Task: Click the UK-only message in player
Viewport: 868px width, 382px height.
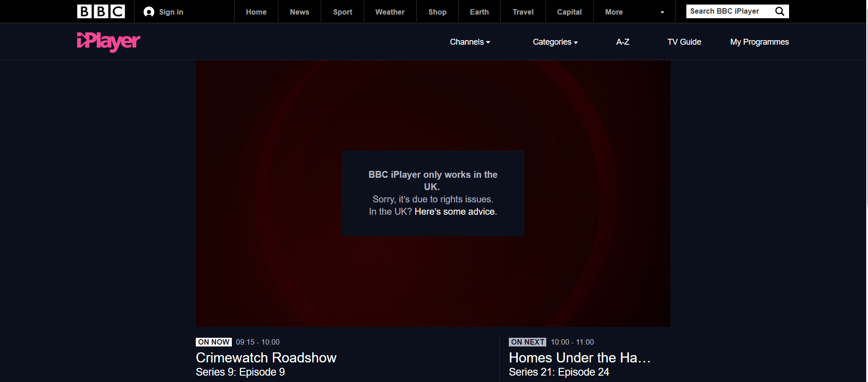Action: (x=433, y=193)
